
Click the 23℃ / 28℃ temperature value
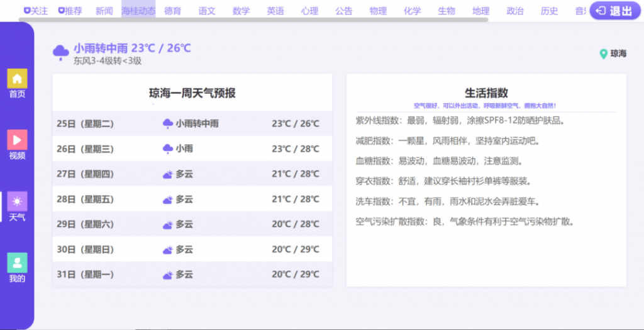[x=296, y=149]
